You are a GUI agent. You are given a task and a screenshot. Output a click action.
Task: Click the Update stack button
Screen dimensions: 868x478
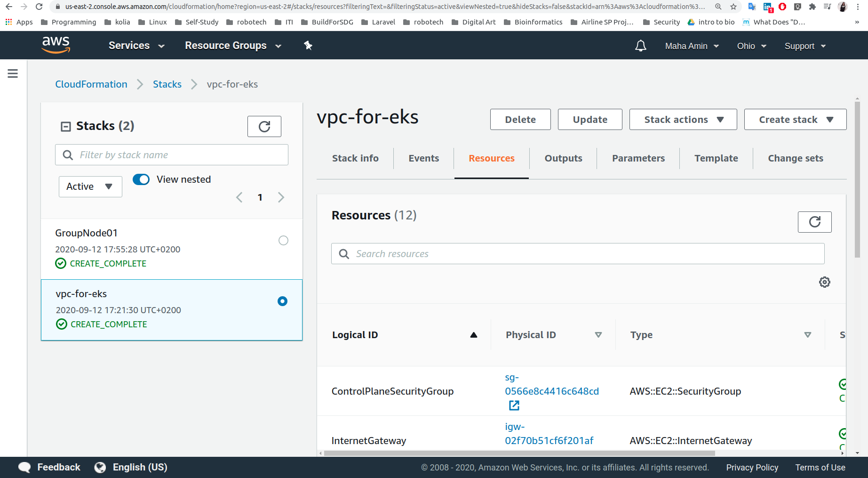tap(590, 120)
